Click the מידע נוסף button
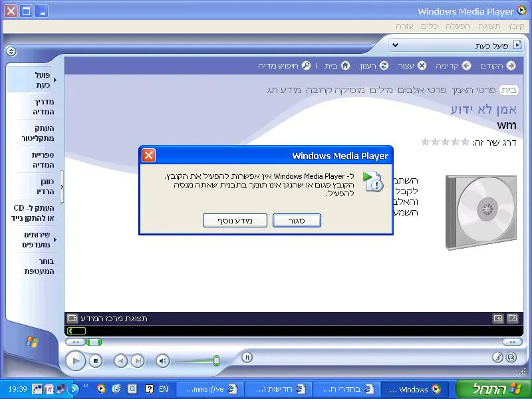532x399 pixels. pyautogui.click(x=235, y=220)
